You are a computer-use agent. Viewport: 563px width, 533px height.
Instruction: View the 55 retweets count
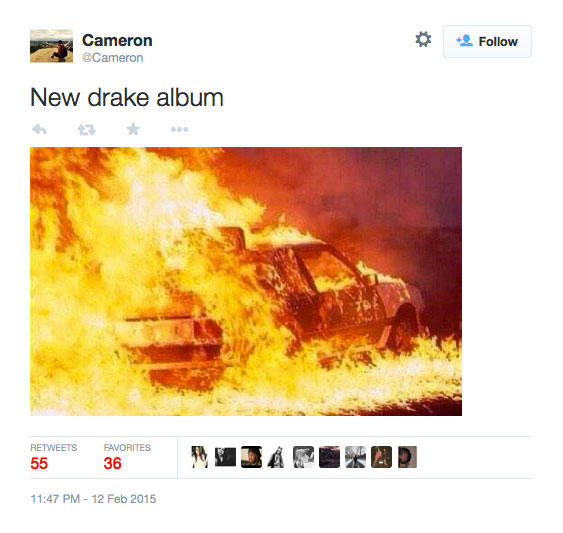tap(39, 463)
